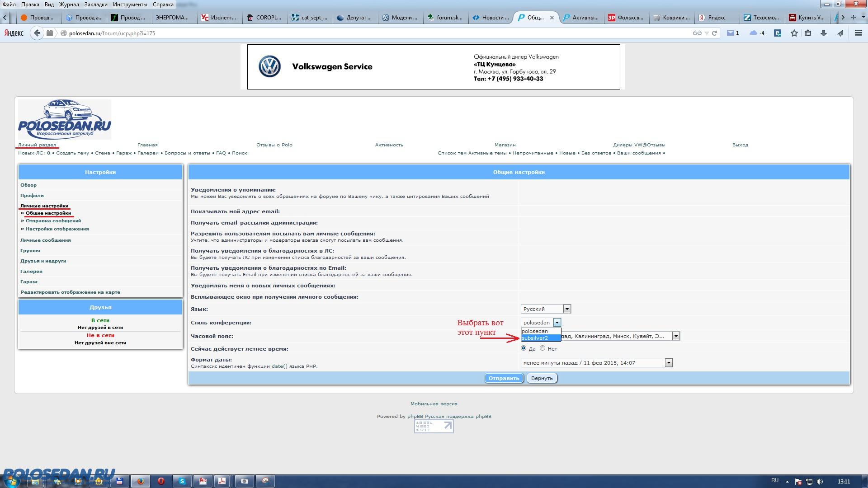Click the Polosedan.ru logo image
The image size is (868, 488).
(65, 119)
